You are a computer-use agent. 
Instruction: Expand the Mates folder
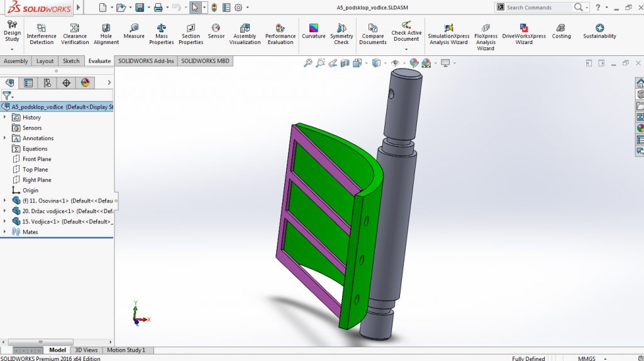(5, 231)
